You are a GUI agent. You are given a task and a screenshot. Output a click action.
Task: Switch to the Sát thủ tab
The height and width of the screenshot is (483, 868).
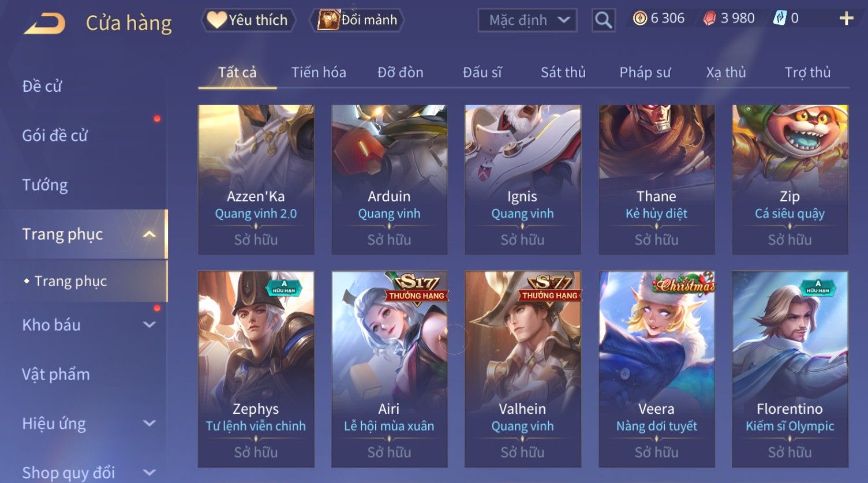point(563,72)
